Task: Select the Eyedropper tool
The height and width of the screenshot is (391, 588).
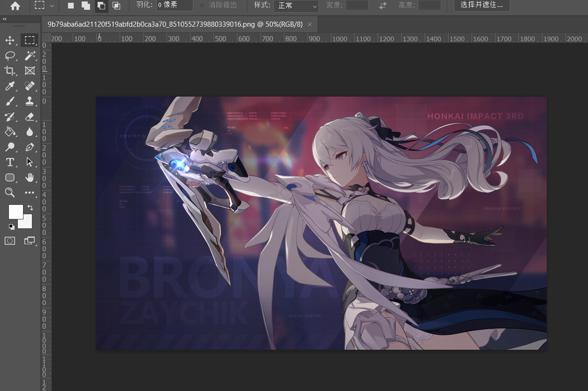Action: click(10, 86)
